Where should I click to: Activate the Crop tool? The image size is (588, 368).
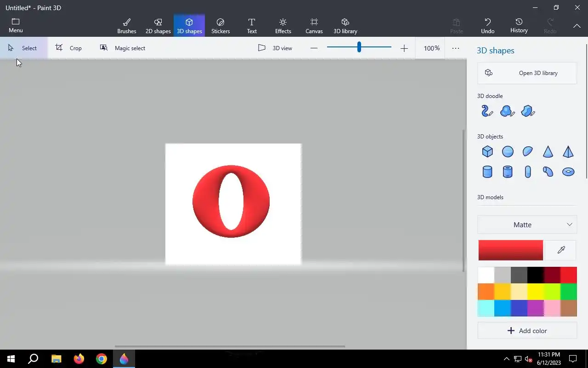(x=68, y=48)
